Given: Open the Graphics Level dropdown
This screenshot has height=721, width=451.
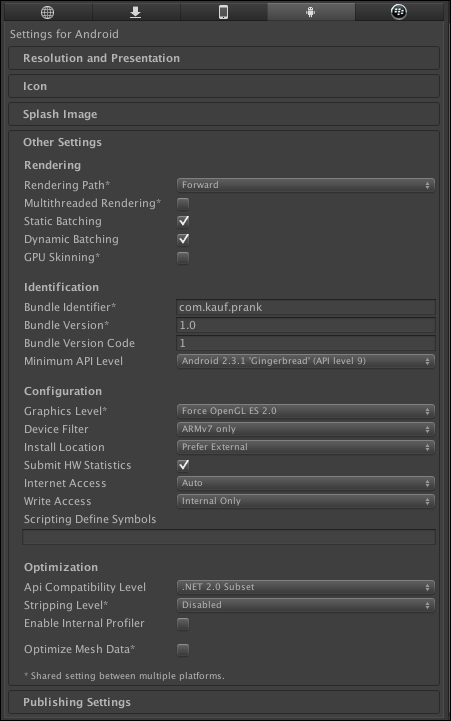Looking at the screenshot, I should coord(306,411).
